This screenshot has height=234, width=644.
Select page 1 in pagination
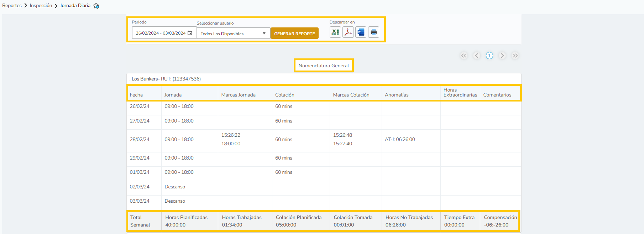(489, 56)
